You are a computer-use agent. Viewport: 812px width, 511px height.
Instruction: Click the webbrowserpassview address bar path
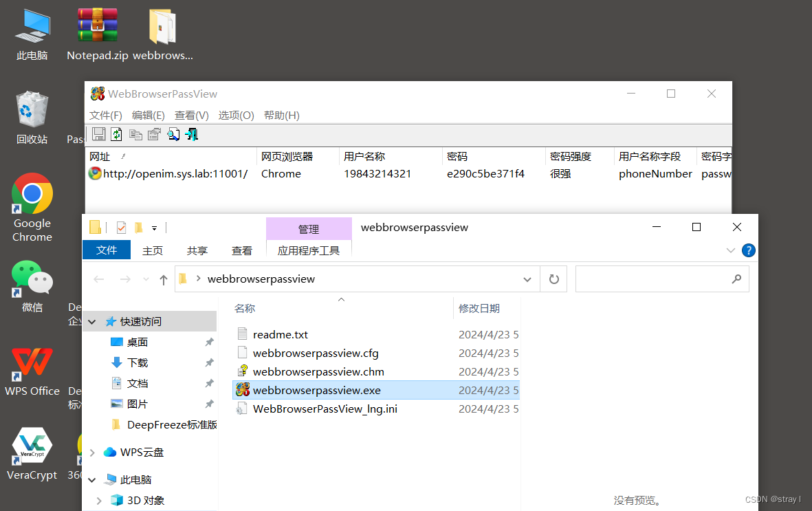pyautogui.click(x=261, y=279)
